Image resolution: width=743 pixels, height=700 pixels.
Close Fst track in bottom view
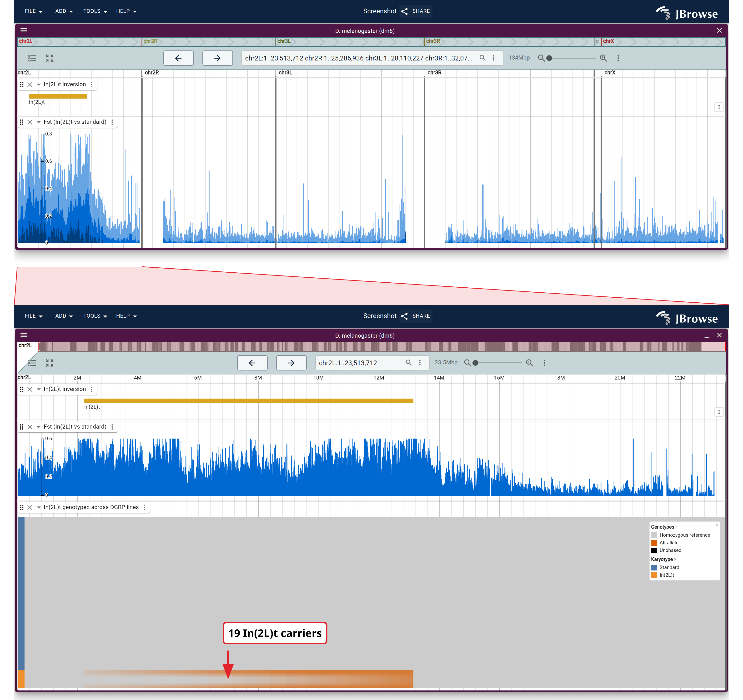[x=30, y=427]
